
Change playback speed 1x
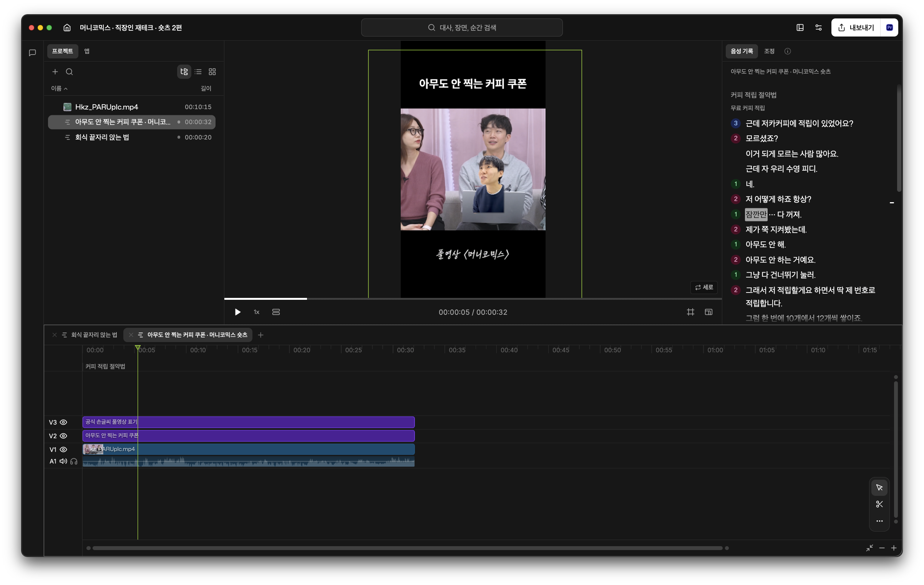(257, 312)
